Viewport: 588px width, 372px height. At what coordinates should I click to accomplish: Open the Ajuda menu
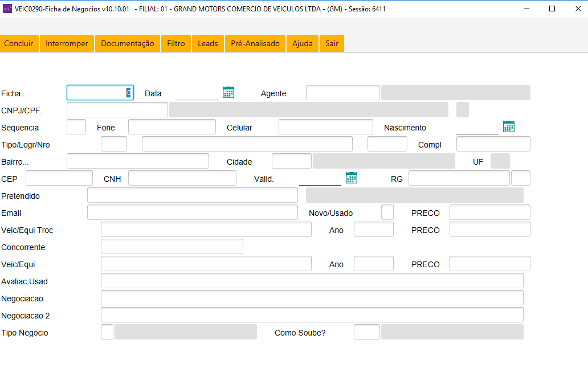(302, 43)
